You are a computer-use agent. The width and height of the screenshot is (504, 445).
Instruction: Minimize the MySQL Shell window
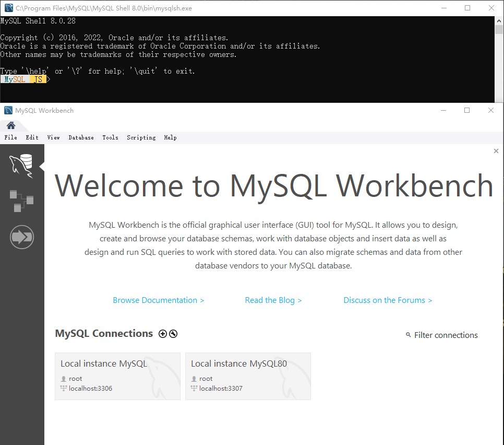(444, 8)
